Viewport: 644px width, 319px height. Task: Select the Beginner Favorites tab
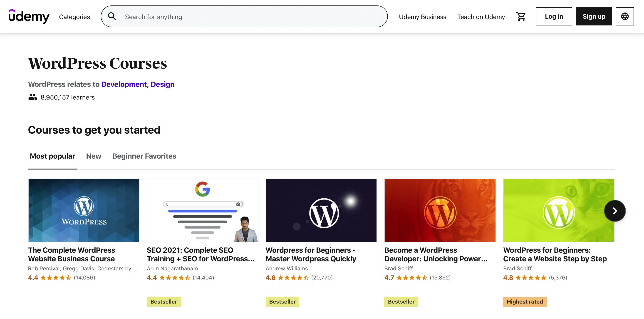pos(144,156)
